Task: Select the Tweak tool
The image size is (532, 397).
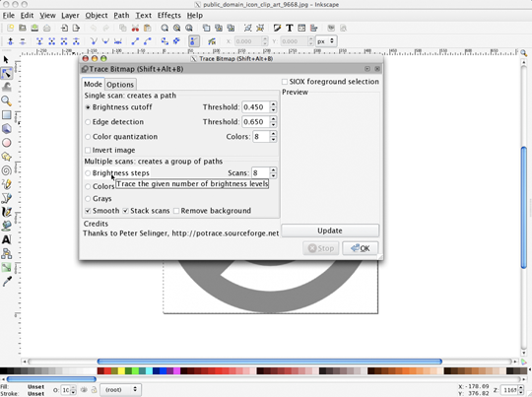Action: click(x=7, y=87)
